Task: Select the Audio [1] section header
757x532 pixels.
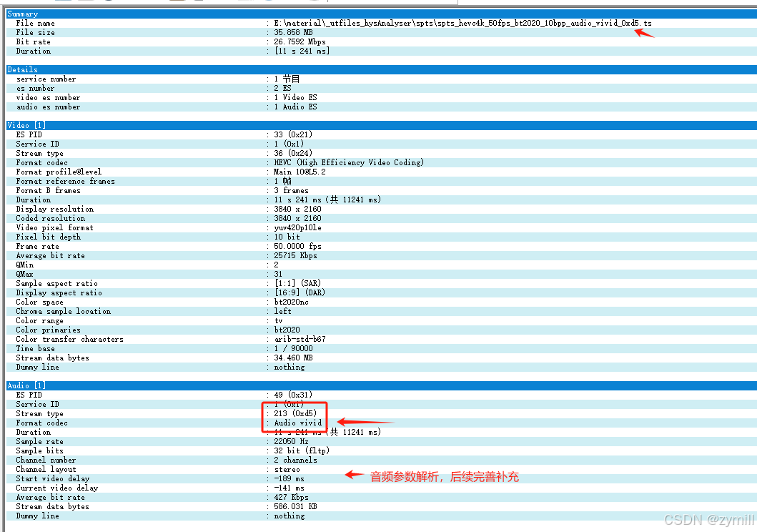Action: 382,385
